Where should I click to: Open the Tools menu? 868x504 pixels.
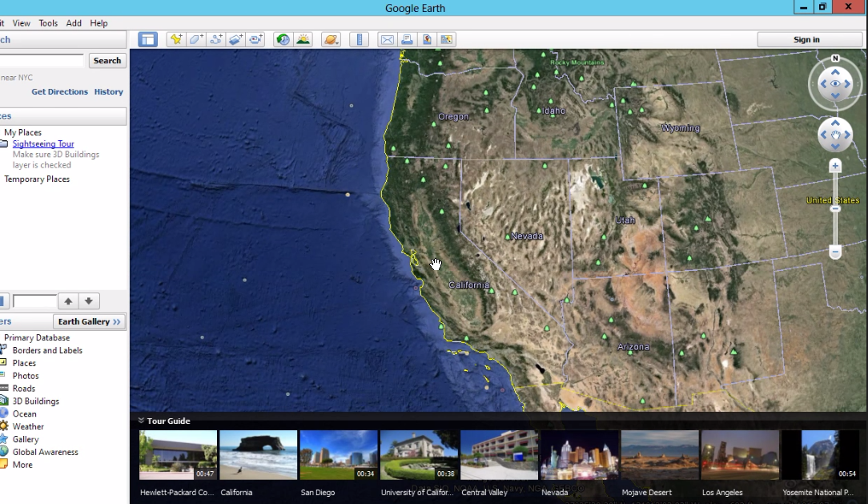point(48,22)
